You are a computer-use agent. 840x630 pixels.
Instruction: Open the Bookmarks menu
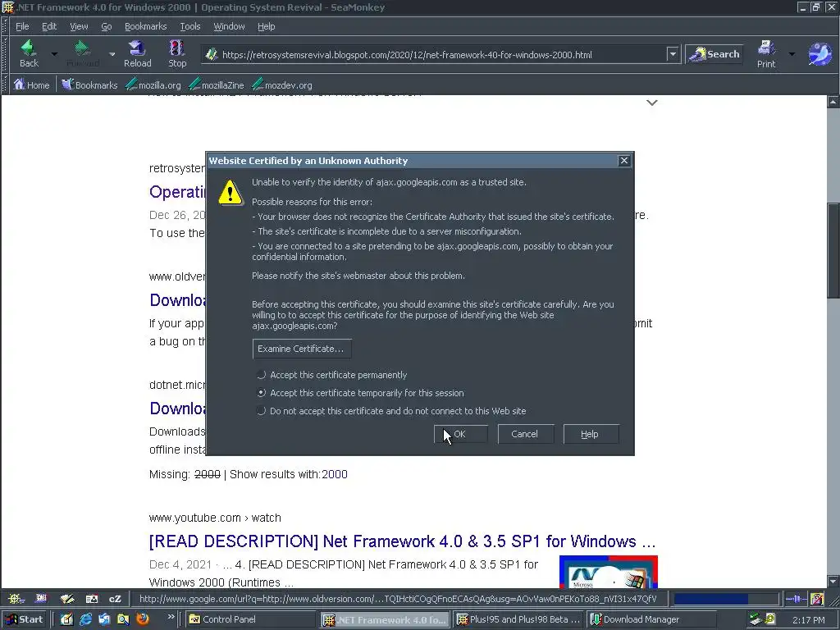click(146, 26)
